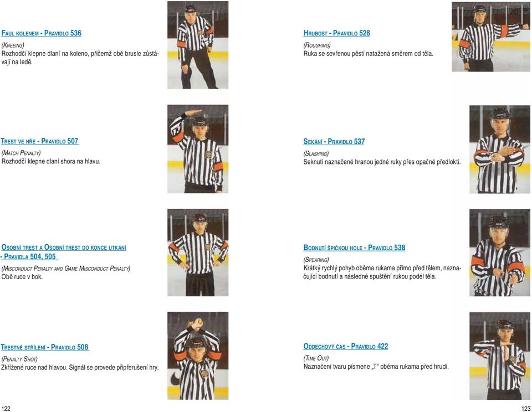Select the spearing signal referee photo

click(499, 253)
